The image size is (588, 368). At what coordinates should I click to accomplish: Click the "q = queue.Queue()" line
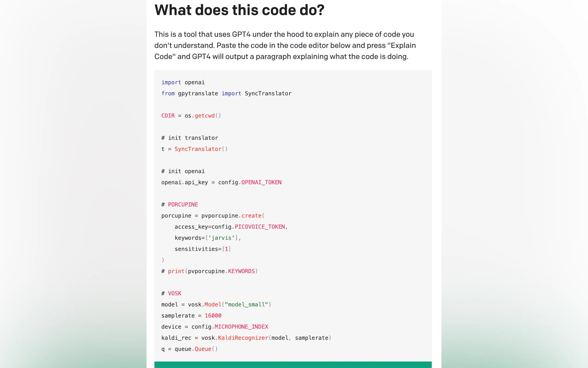tap(189, 349)
